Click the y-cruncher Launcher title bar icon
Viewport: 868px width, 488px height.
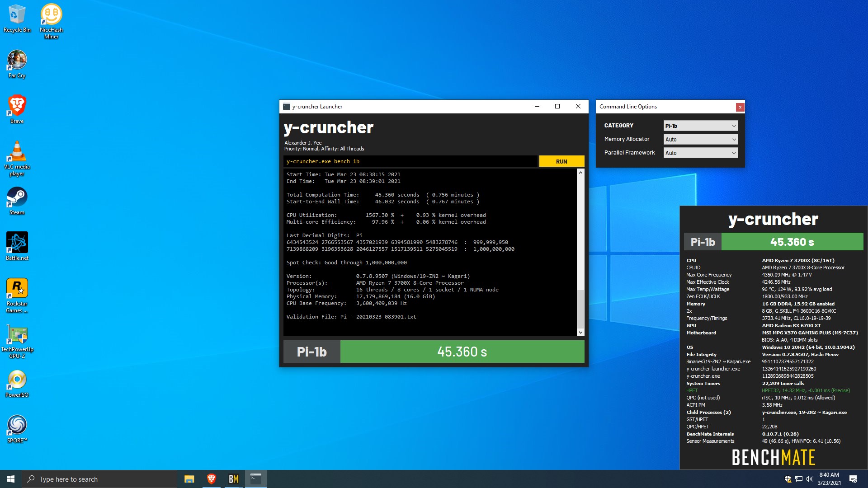[286, 107]
